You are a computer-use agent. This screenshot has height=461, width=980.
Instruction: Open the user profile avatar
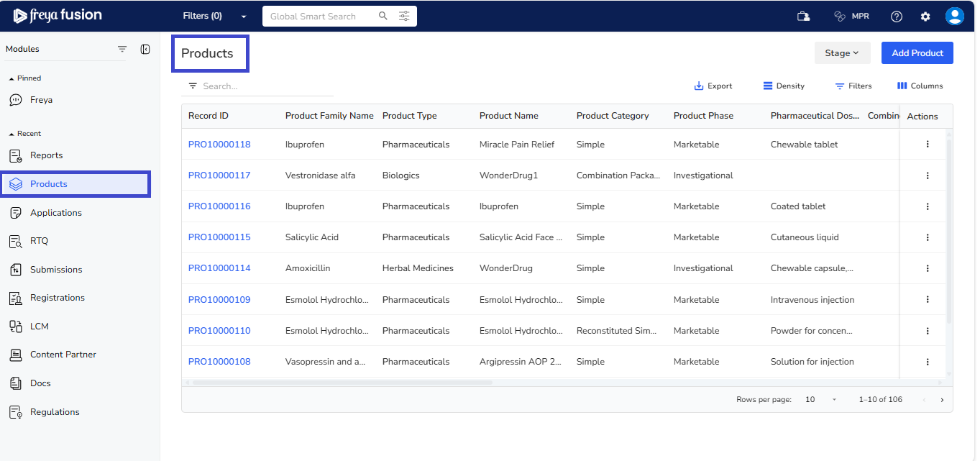(x=954, y=17)
